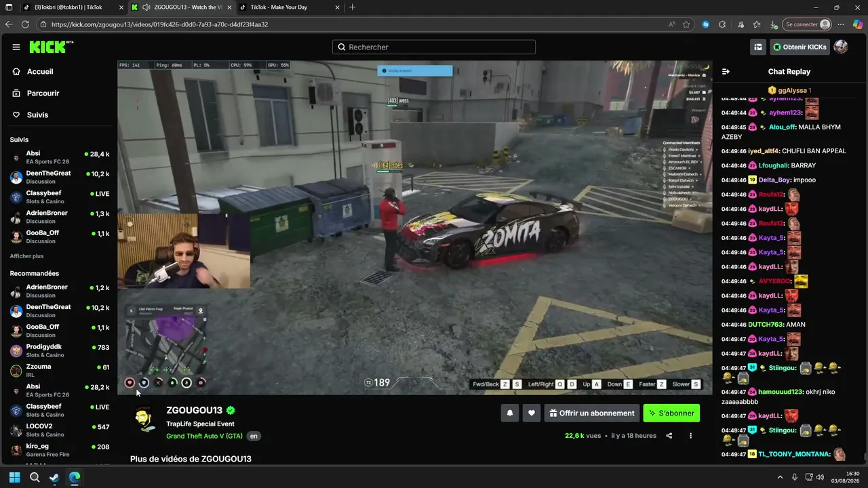This screenshot has height=488, width=868.
Task: Reload the page with the refresh icon
Action: [25, 24]
